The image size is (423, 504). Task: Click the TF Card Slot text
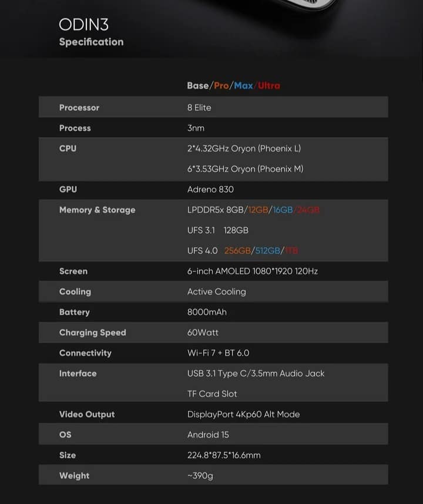tap(212, 394)
